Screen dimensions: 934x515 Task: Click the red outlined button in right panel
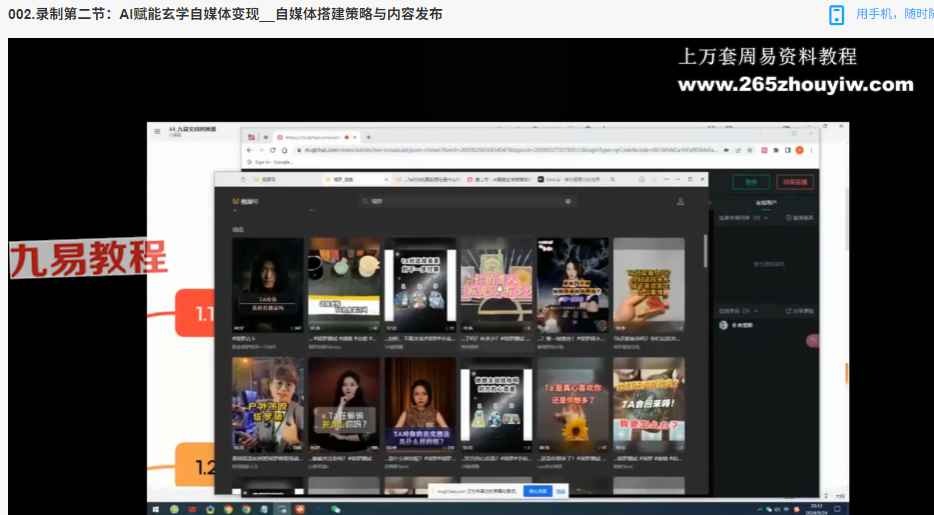(796, 182)
